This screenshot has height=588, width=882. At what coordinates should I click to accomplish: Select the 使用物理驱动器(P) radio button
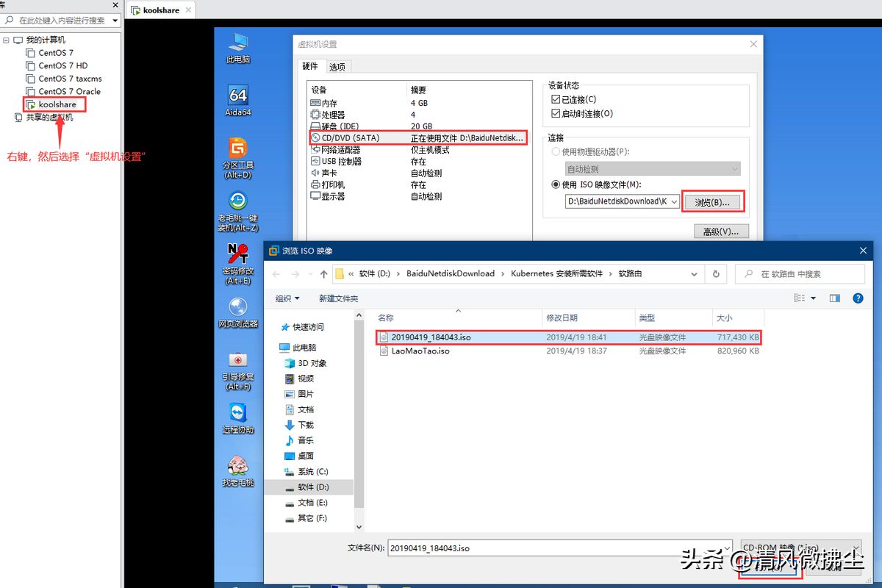coord(556,151)
